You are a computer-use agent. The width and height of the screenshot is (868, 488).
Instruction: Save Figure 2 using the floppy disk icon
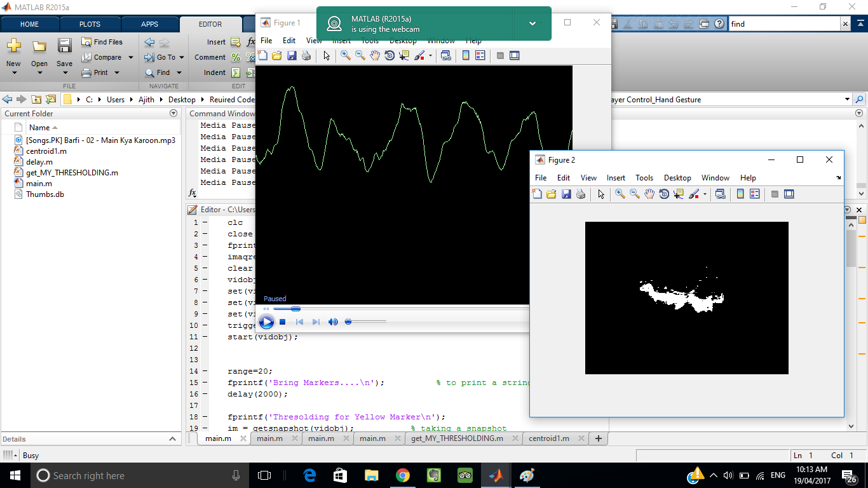tap(566, 194)
